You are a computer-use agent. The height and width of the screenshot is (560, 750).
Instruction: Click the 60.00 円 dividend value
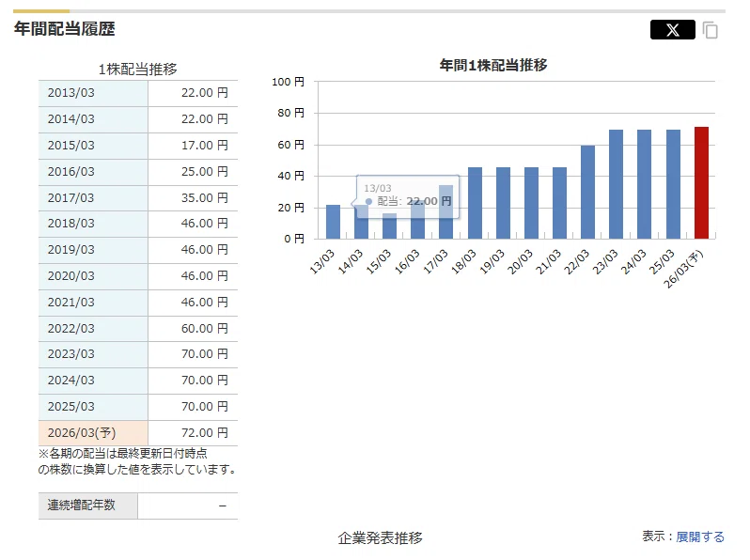[204, 329]
